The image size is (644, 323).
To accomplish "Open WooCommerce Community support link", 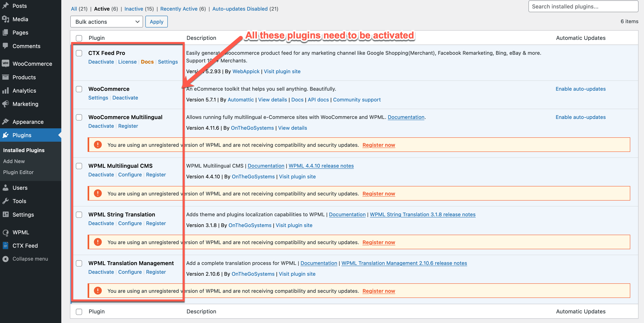I will [x=357, y=100].
